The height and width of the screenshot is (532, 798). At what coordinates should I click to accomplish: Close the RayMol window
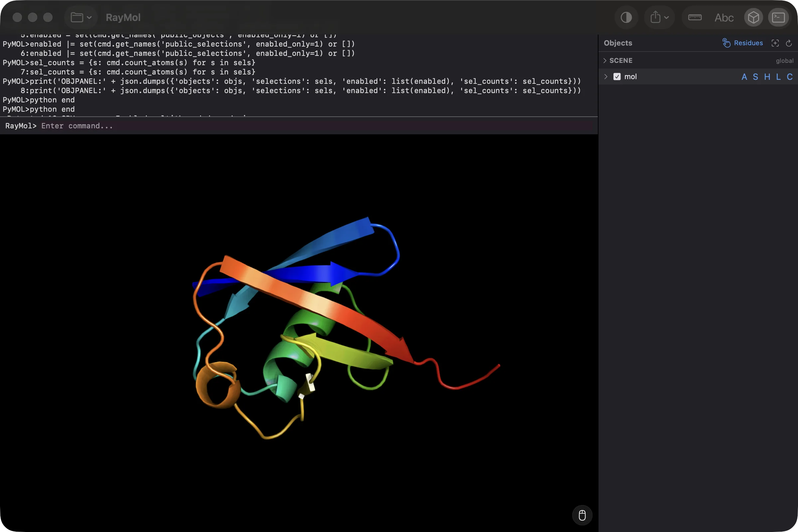coord(17,17)
